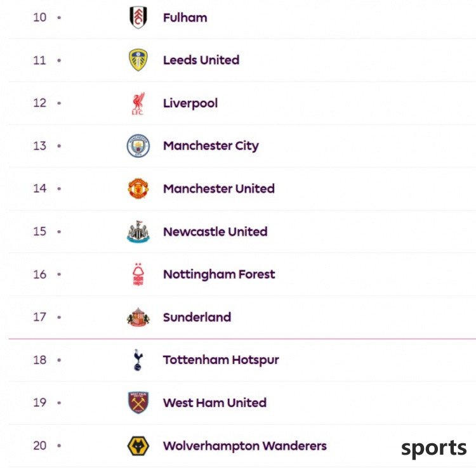Click the West Ham United crest
Viewport: 476px width, 468px height.
pos(138,403)
